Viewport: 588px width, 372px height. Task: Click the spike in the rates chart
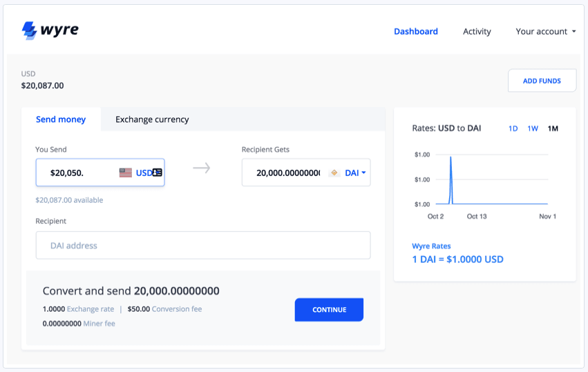451,180
